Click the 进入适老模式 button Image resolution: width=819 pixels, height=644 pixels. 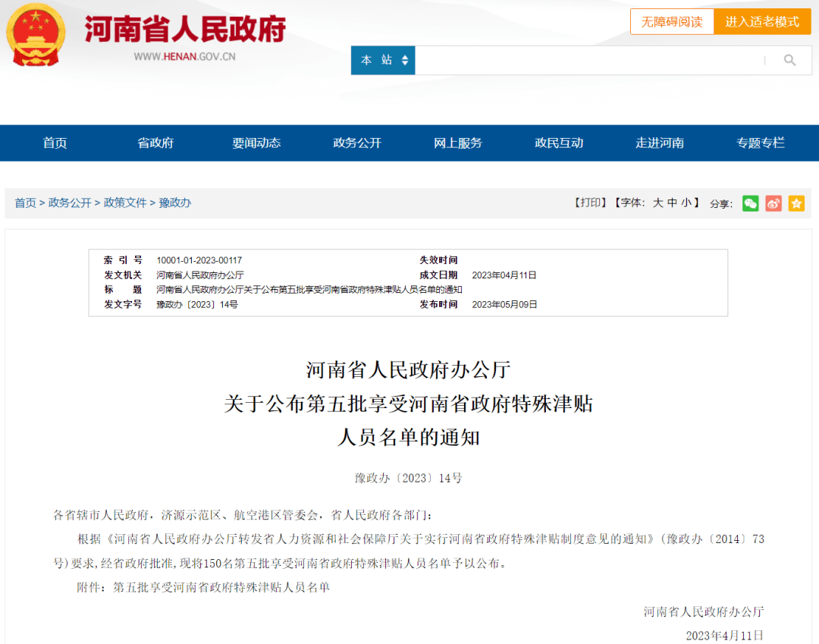coord(762,22)
